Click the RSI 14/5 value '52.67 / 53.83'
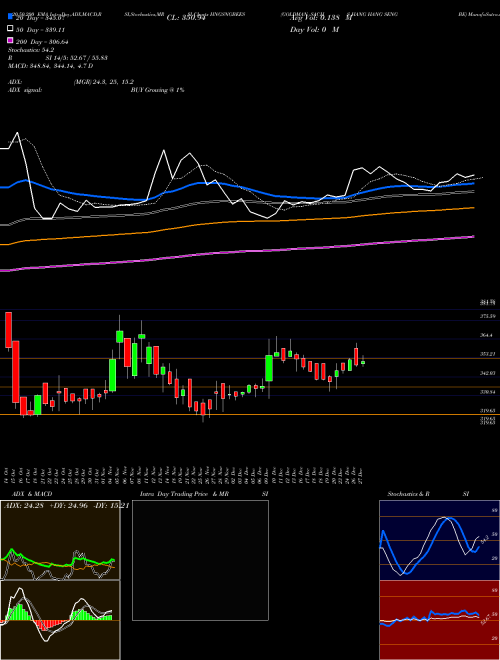 point(86,58)
